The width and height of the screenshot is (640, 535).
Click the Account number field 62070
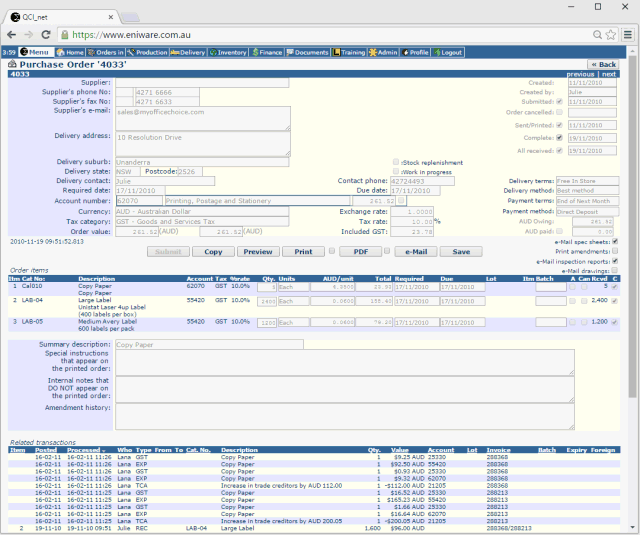tap(140, 201)
